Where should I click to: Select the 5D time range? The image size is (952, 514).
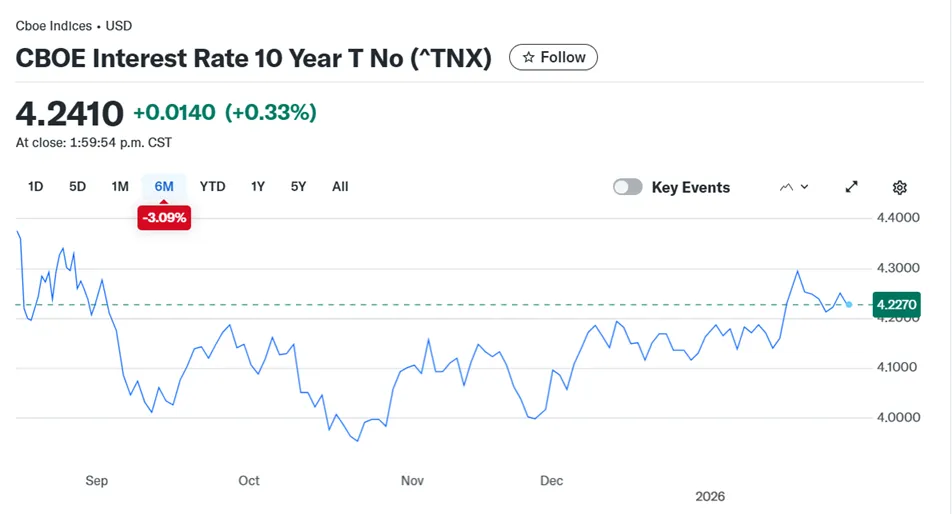pos(77,187)
